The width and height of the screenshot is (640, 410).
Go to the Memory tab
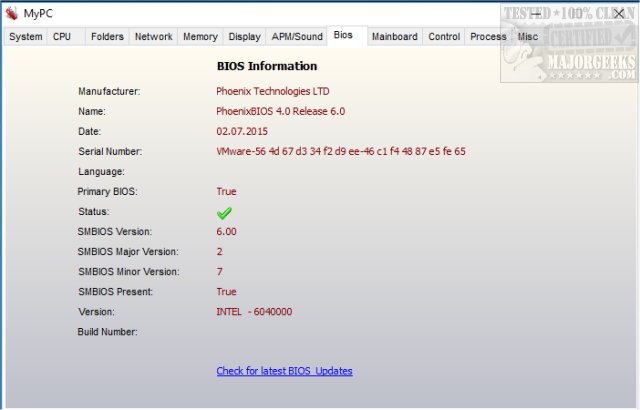coord(200,37)
